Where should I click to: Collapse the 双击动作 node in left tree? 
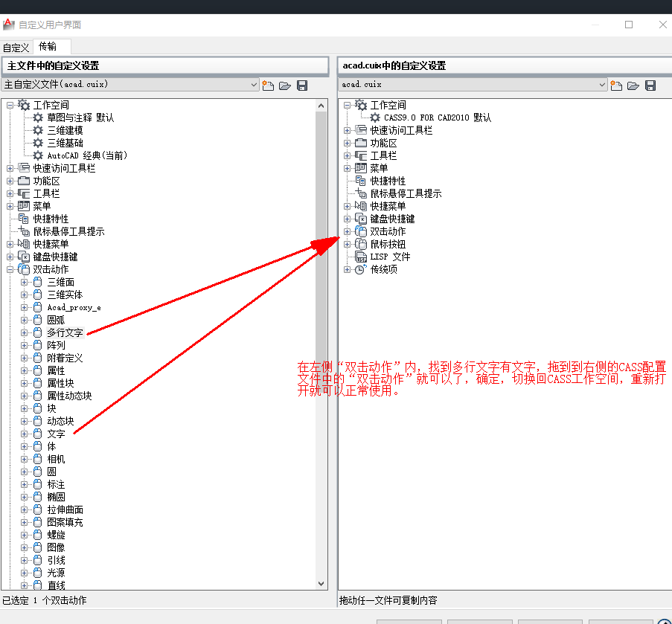click(x=10, y=270)
